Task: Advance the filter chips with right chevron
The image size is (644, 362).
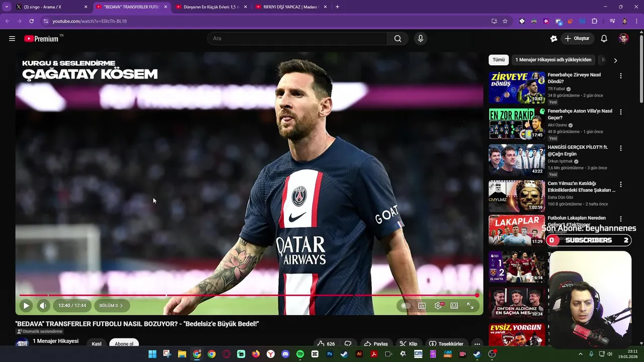Action: (x=615, y=60)
